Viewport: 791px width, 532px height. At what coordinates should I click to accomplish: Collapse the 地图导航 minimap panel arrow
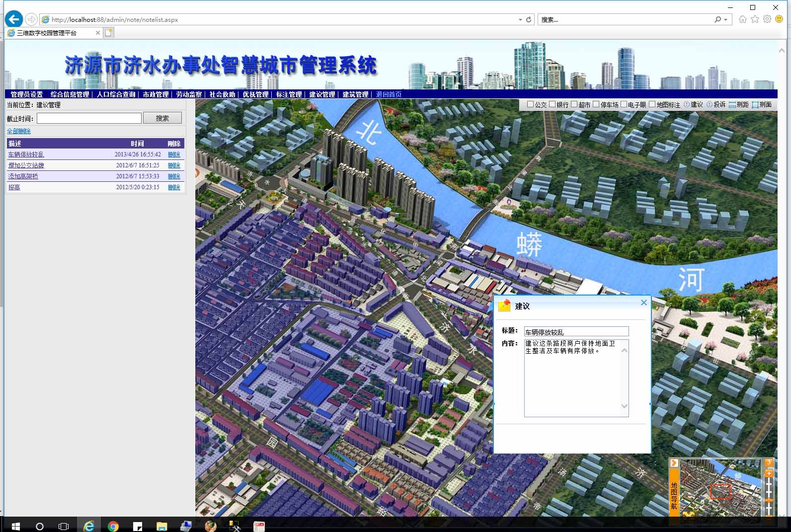point(674,463)
